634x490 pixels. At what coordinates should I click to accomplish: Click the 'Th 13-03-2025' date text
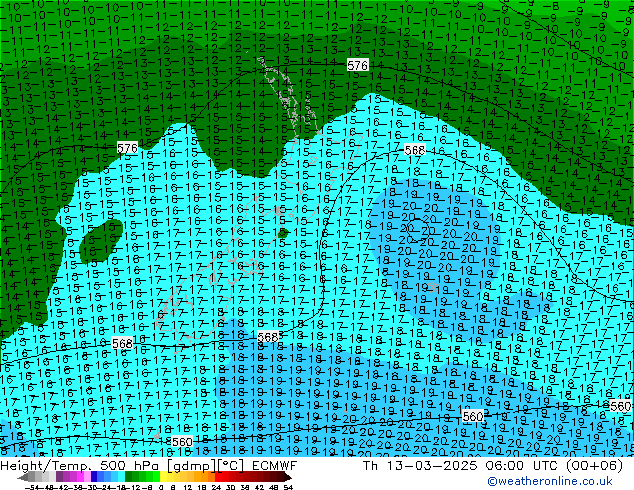[420, 466]
